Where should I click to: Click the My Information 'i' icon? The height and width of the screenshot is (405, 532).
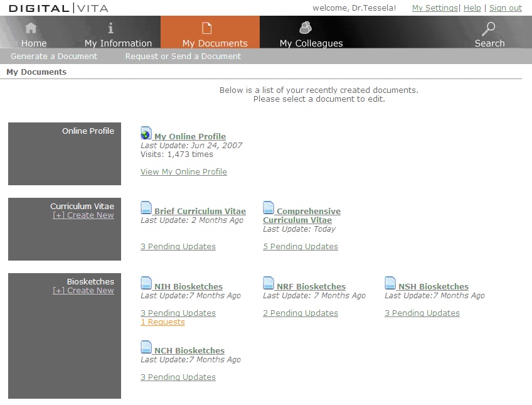pyautogui.click(x=111, y=28)
